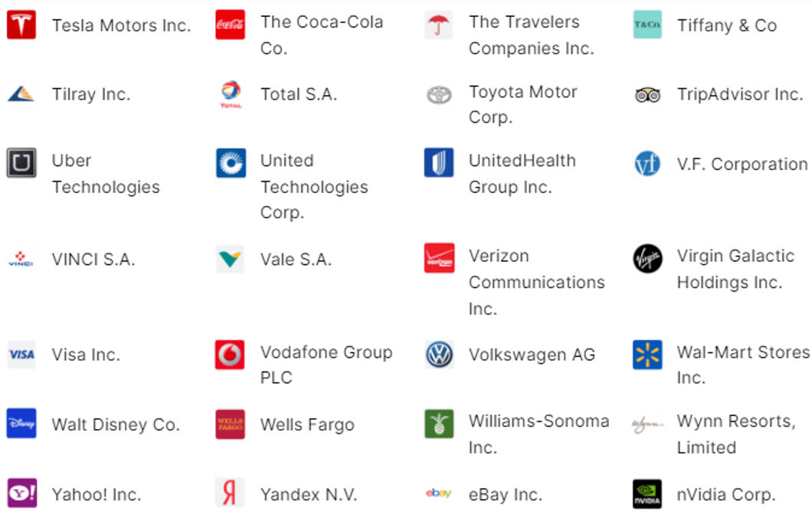
Task: Open the Tilray Inc. company link
Action: (91, 95)
